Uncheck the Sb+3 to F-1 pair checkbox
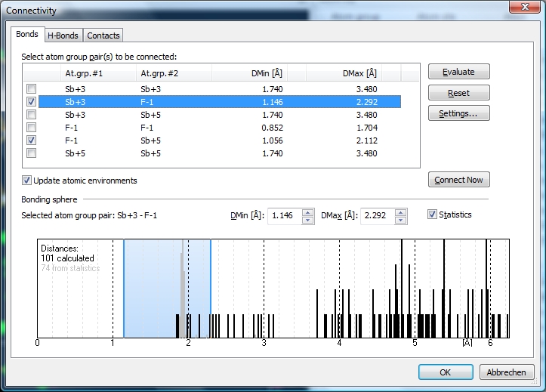 point(31,102)
